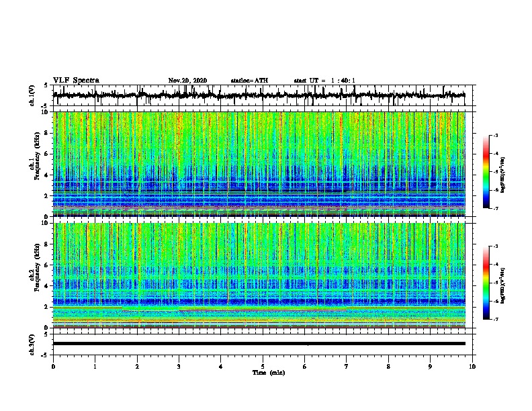Click time axis tick label "4"
This screenshot has height=411, width=532.
[221, 366]
